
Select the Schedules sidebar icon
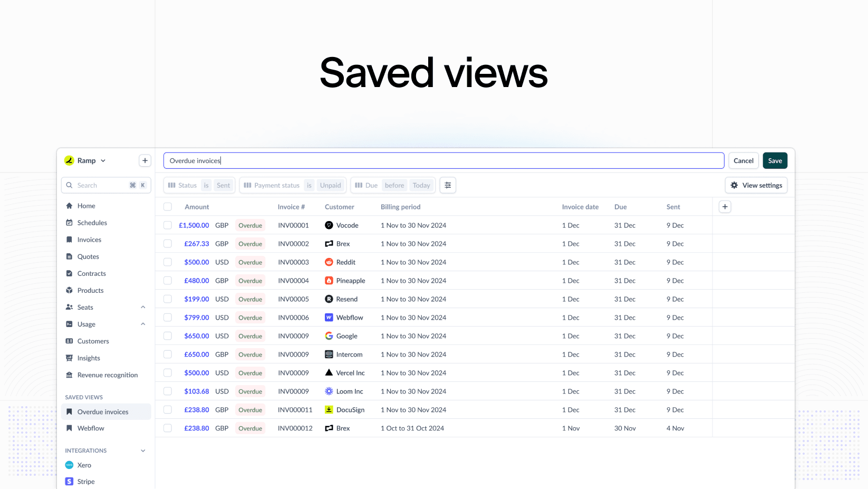pos(70,223)
